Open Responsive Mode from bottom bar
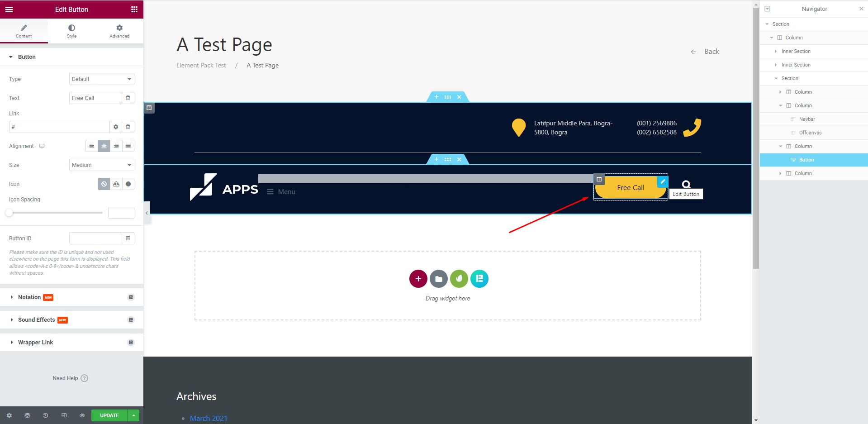The width and height of the screenshot is (868, 424). click(64, 415)
